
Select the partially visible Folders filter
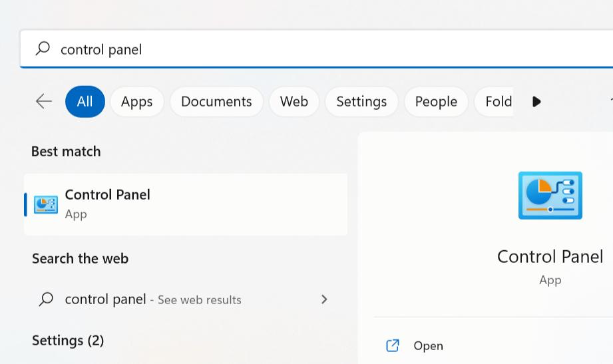coord(494,102)
